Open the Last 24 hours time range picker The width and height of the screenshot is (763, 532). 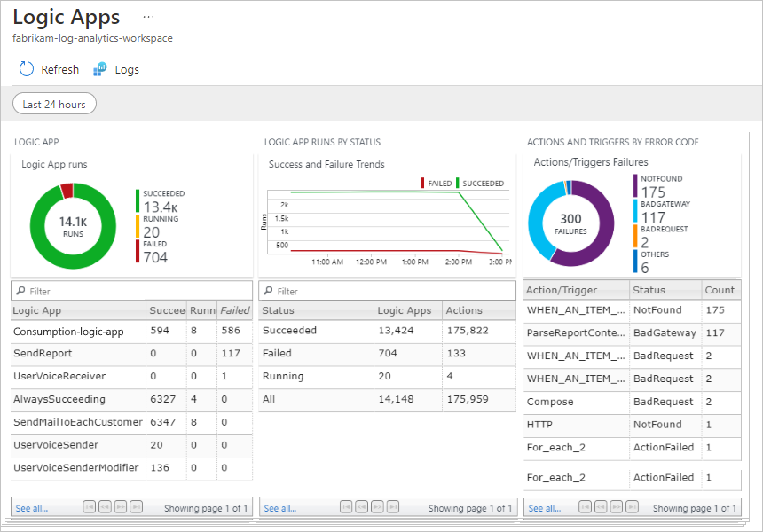[x=54, y=104]
